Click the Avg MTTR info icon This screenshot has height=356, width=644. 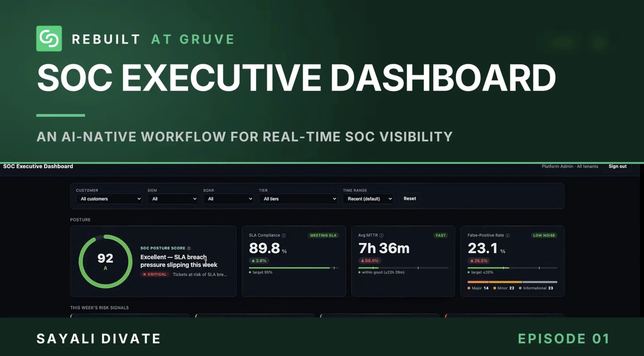click(x=381, y=235)
